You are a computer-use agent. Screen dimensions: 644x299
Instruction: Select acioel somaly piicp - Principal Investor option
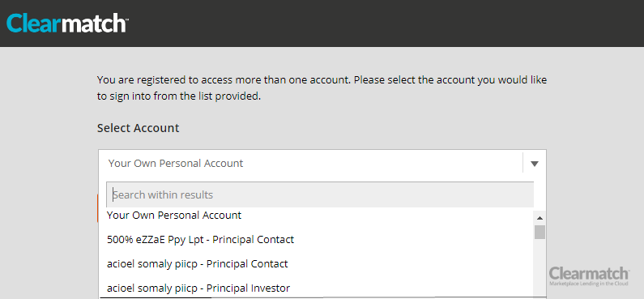click(315, 288)
